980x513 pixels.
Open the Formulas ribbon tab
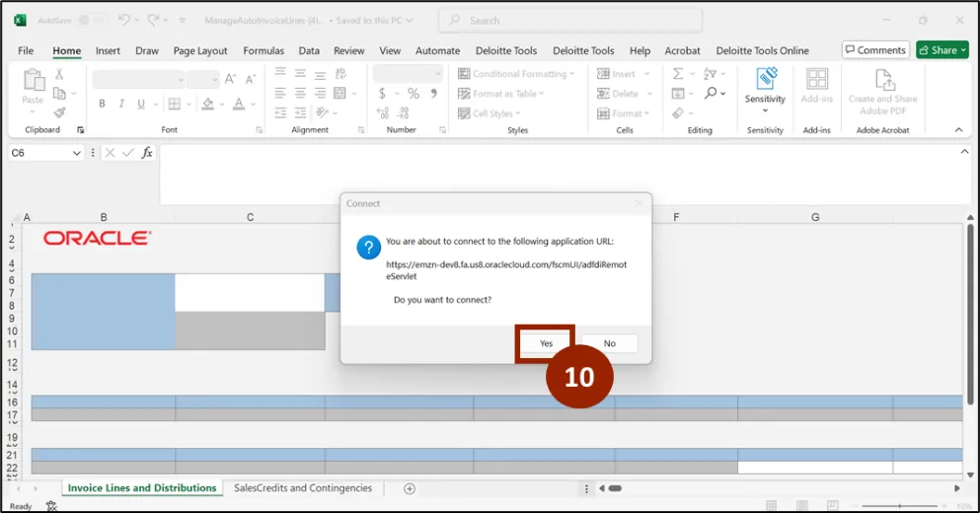click(263, 50)
